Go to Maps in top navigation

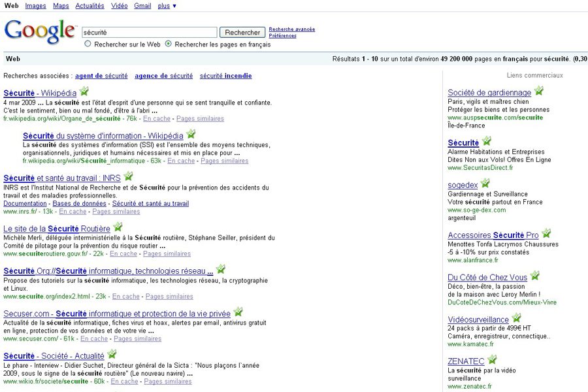point(61,6)
